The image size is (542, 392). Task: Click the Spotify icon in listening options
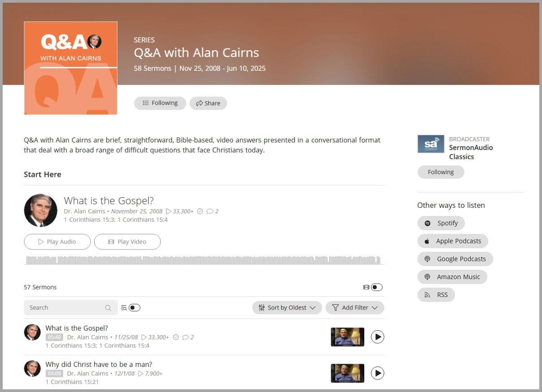pos(428,223)
